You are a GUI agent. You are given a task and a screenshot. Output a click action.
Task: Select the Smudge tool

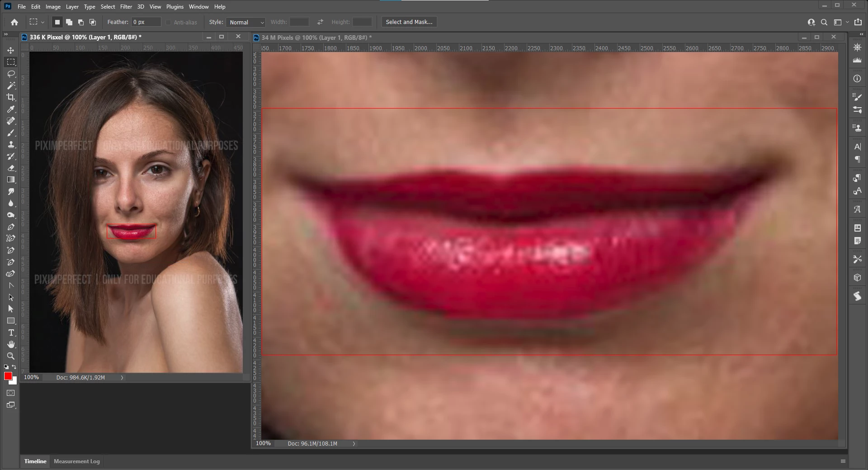(x=11, y=191)
